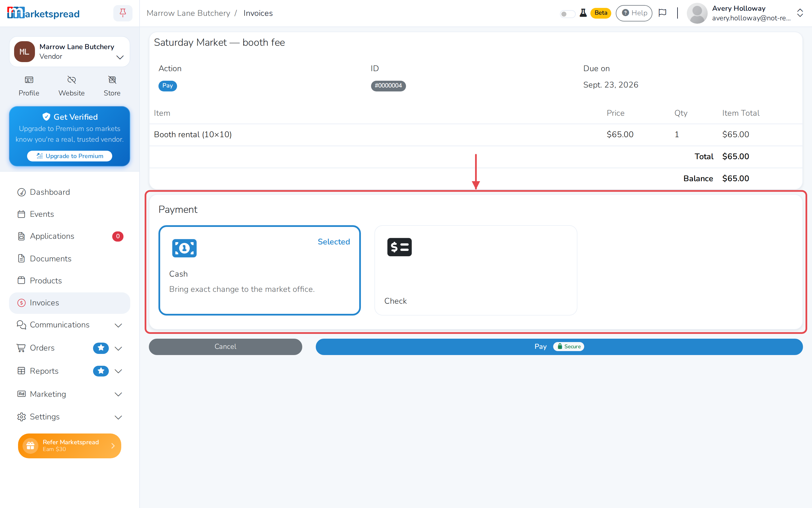The image size is (812, 508).
Task: Click the Reports premium star badge
Action: coord(101,371)
